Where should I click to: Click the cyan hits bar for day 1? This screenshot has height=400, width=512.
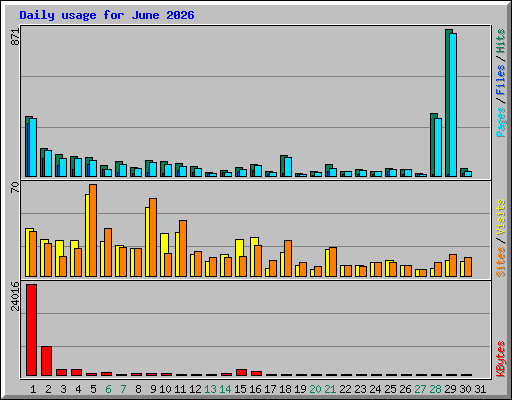pos(33,147)
